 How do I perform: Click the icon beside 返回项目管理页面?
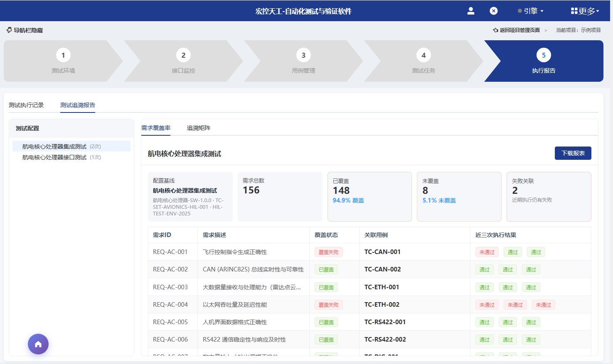tap(495, 29)
